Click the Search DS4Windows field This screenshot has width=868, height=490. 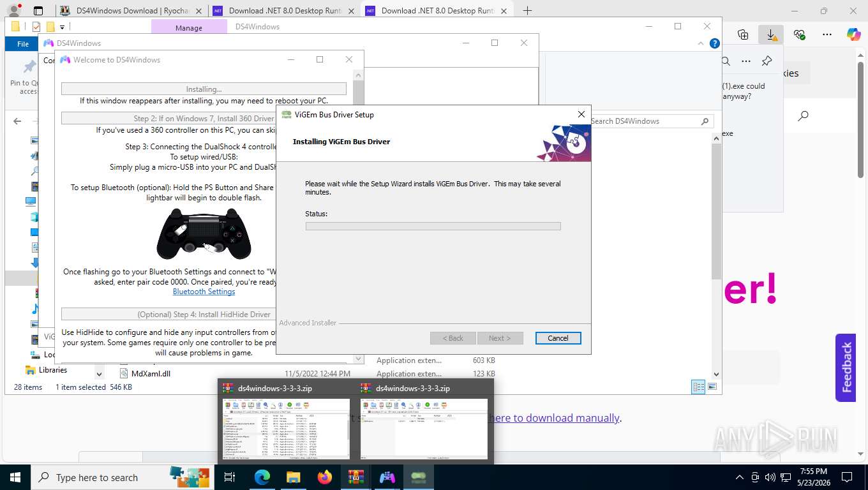coord(650,121)
